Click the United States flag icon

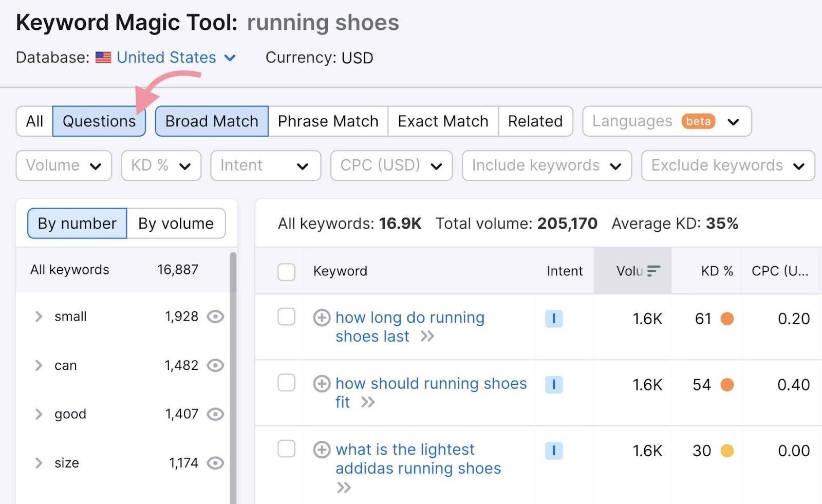click(103, 58)
